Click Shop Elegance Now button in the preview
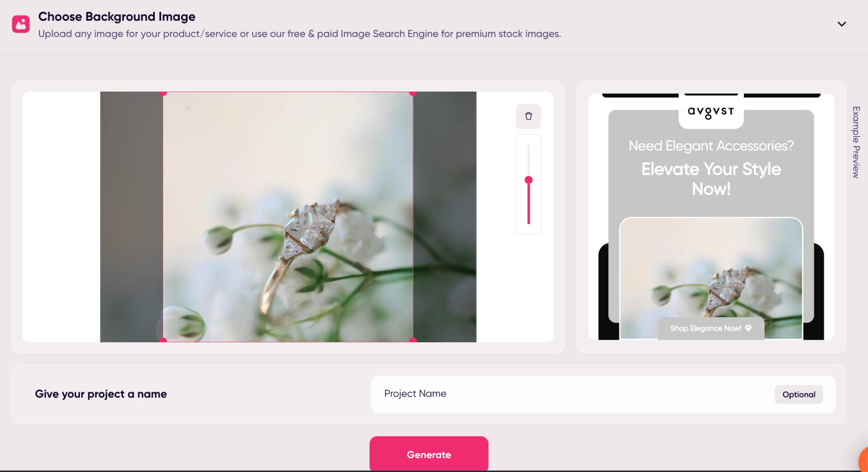This screenshot has height=472, width=868. 711,328
